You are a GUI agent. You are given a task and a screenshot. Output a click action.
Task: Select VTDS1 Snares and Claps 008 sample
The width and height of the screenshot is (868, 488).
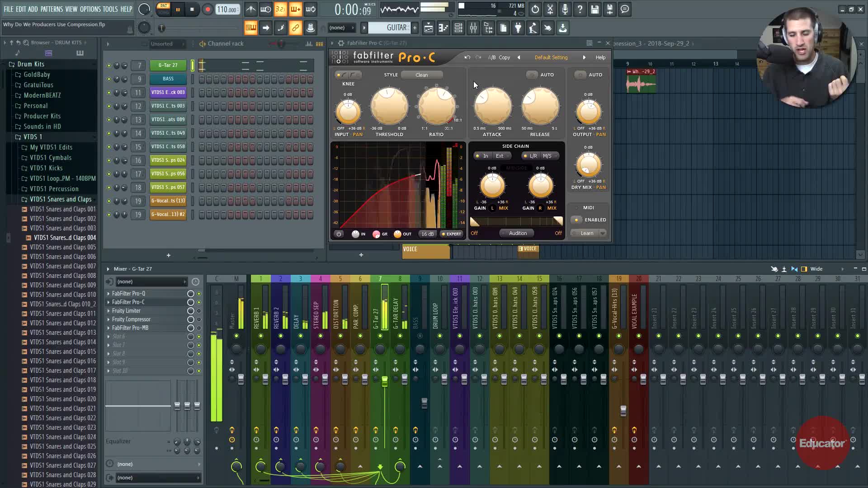tap(63, 276)
